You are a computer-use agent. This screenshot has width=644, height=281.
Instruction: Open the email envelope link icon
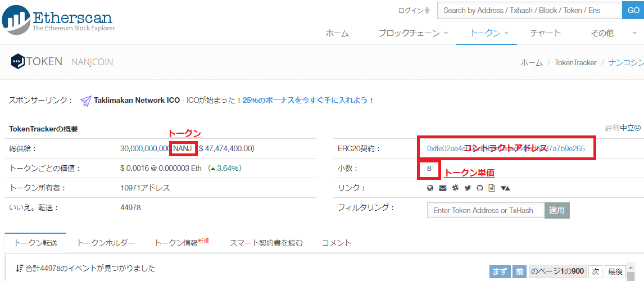point(443,188)
